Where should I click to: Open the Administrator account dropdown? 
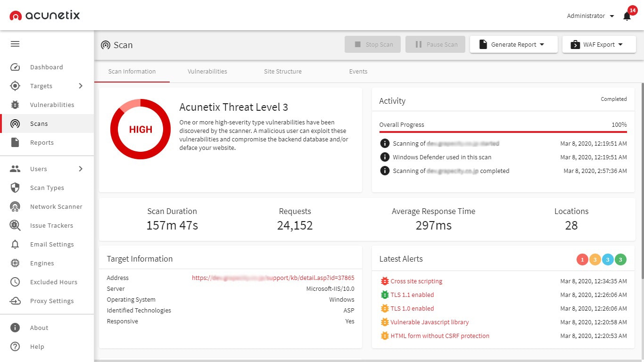(590, 16)
